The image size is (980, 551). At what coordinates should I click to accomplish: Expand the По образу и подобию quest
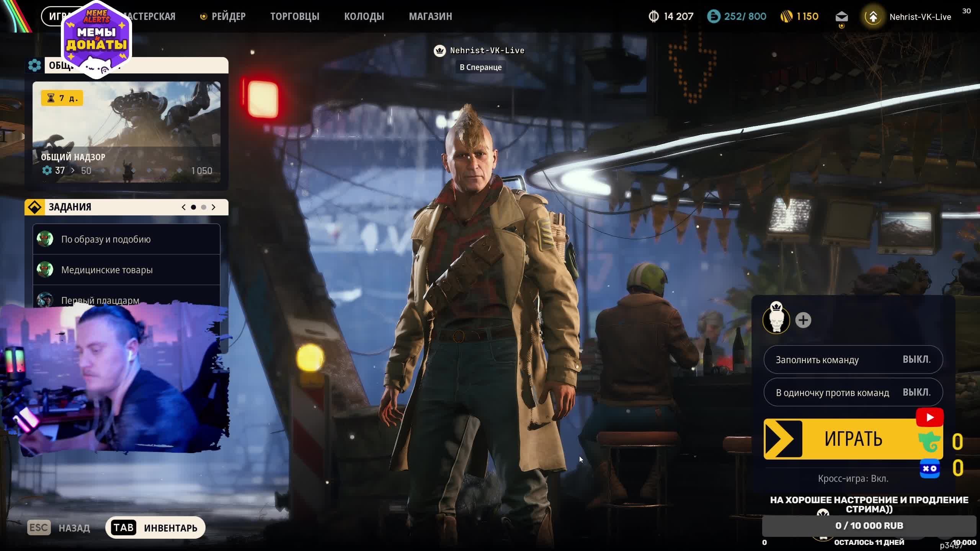click(126, 239)
